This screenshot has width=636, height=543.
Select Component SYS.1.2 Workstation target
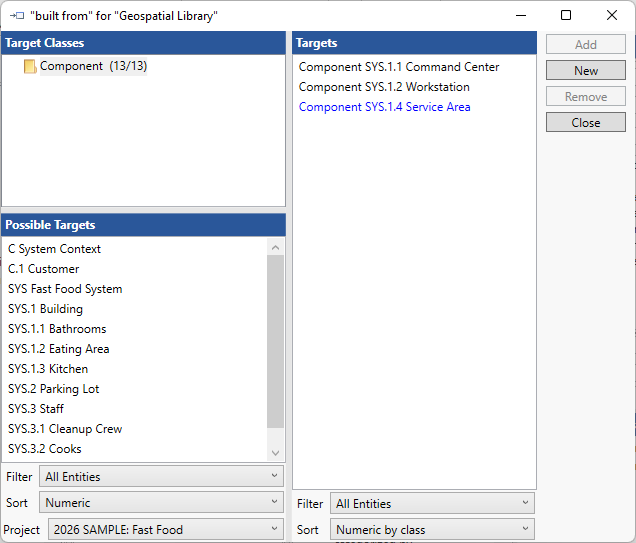click(x=384, y=87)
